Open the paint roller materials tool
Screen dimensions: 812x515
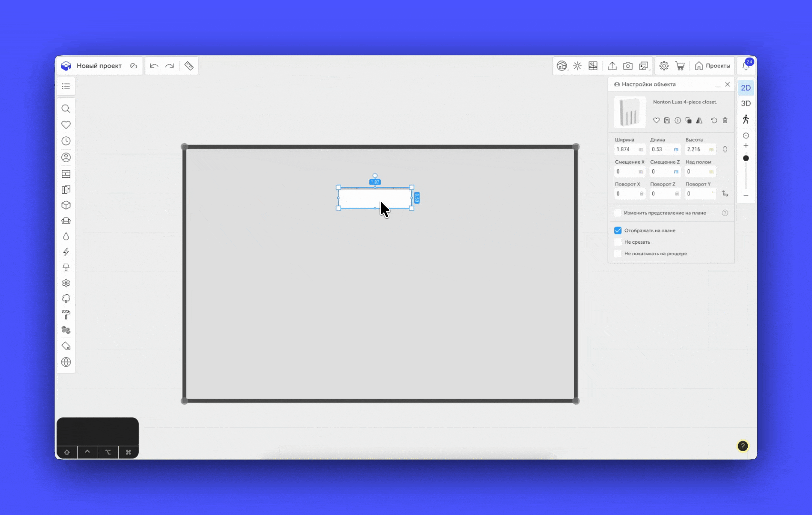[66, 315]
